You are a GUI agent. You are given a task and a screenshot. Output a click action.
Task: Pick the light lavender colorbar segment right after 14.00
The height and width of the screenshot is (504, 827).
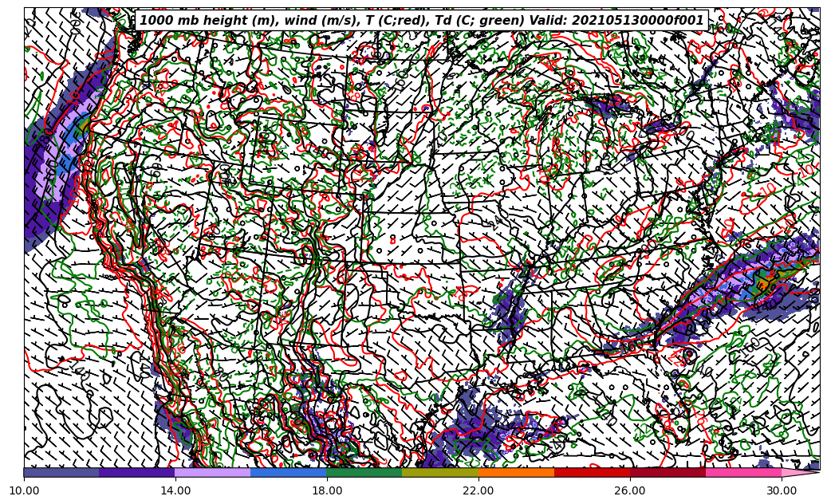(213, 472)
